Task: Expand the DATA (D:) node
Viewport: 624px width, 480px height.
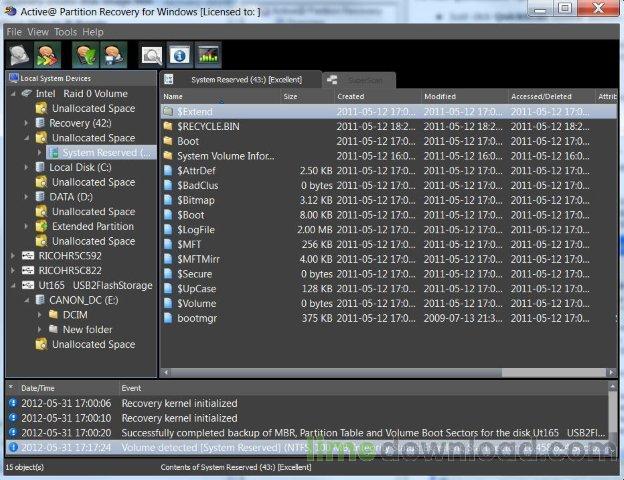Action: click(x=26, y=197)
